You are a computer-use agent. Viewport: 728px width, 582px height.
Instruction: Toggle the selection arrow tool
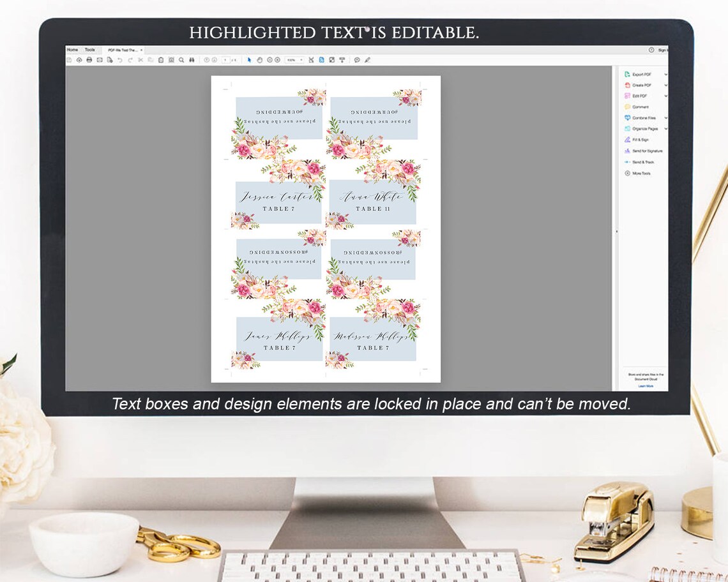[x=248, y=60]
